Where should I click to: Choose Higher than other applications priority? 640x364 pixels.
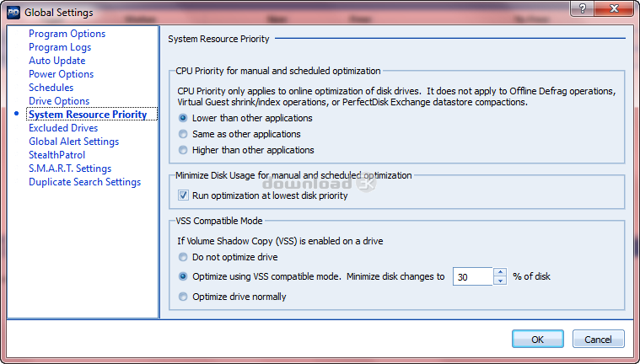[183, 150]
